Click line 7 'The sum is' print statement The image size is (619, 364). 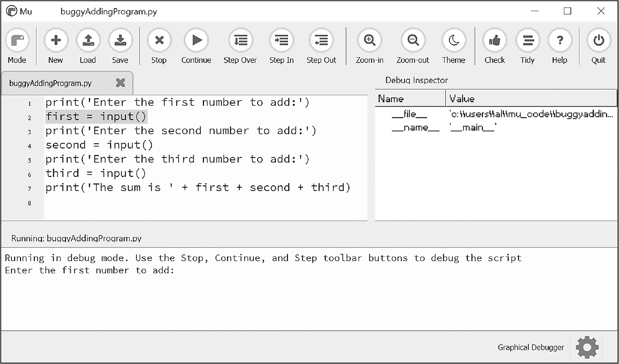pos(198,188)
